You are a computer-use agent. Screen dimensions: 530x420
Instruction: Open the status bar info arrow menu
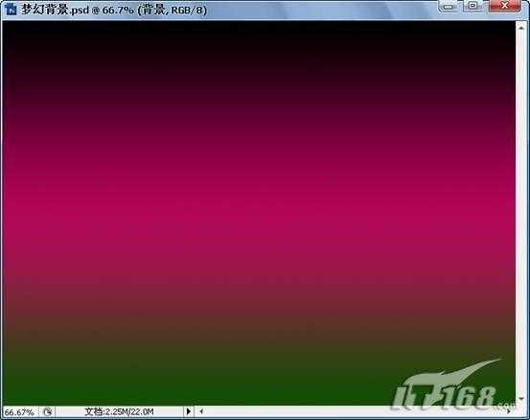(188, 411)
